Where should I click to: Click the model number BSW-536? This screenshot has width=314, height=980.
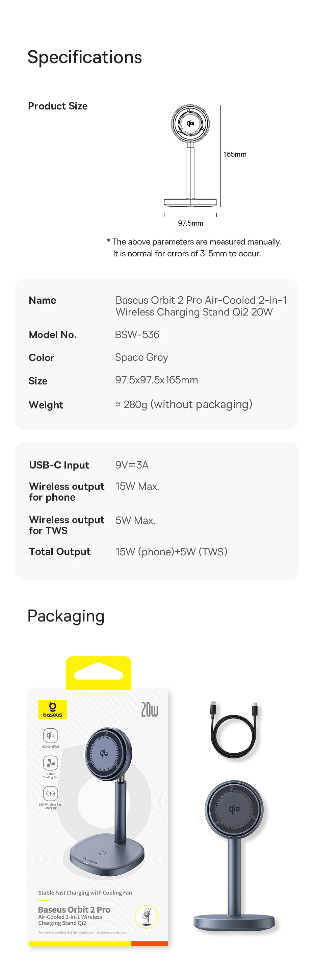click(x=137, y=335)
